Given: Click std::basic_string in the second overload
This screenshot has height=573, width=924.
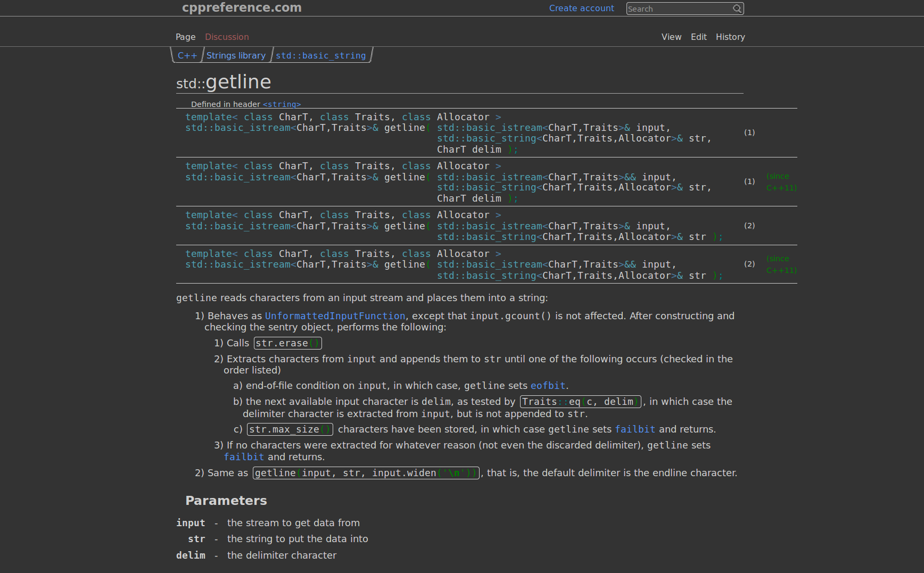Looking at the screenshot, I should pyautogui.click(x=486, y=187).
